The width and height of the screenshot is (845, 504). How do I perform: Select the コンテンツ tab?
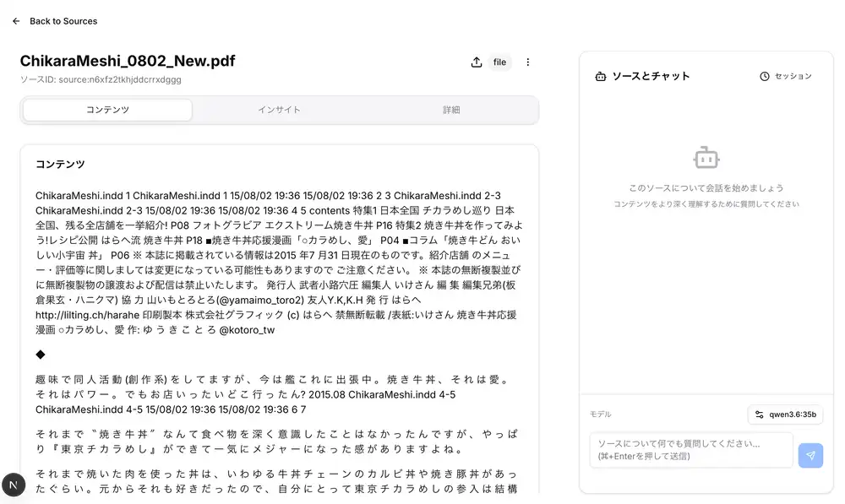106,109
